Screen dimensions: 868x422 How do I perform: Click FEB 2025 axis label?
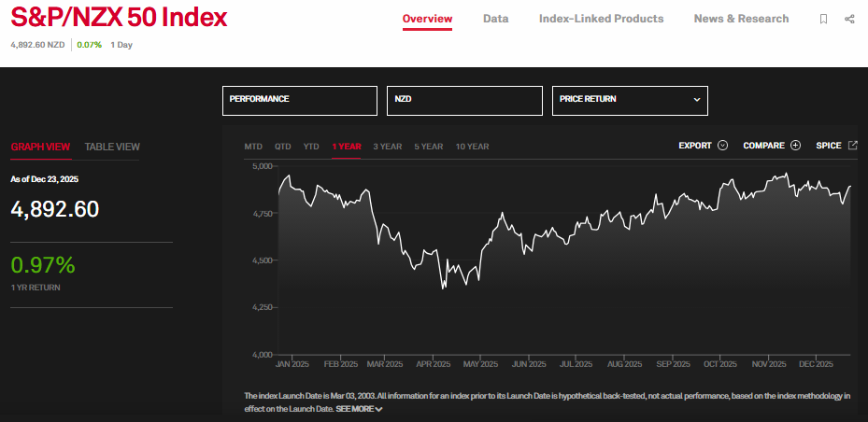[x=340, y=364]
